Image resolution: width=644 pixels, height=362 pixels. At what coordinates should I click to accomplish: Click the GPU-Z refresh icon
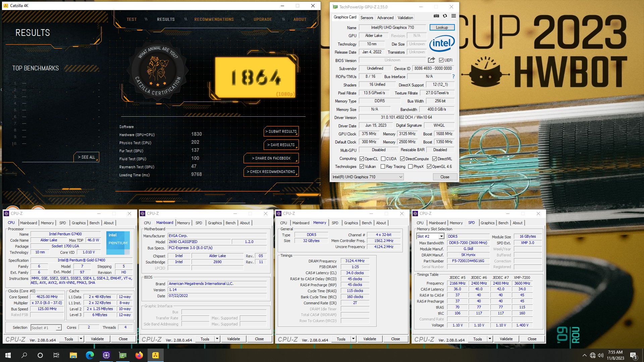click(x=445, y=16)
